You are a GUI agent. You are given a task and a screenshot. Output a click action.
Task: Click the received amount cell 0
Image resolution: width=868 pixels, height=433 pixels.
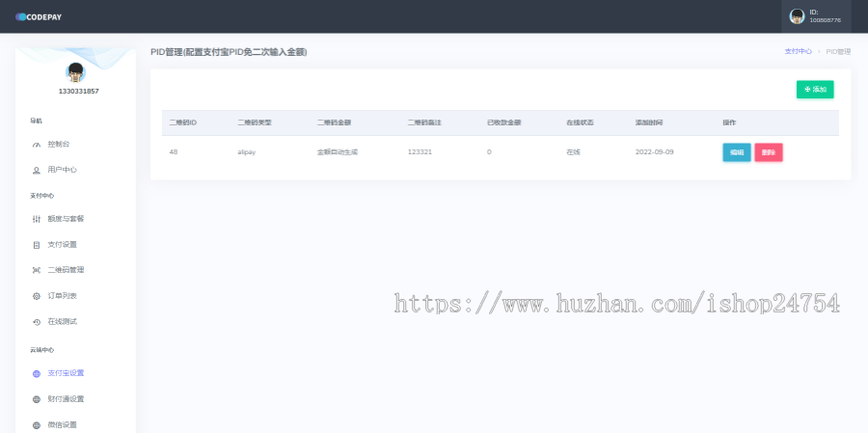click(489, 151)
